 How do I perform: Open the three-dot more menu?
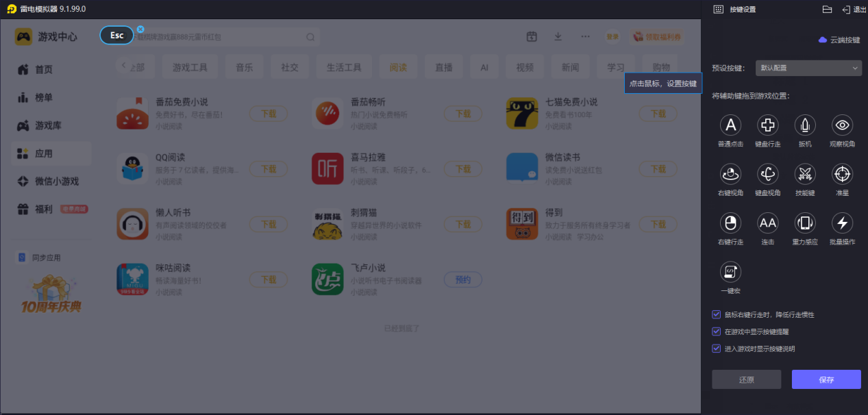[585, 36]
